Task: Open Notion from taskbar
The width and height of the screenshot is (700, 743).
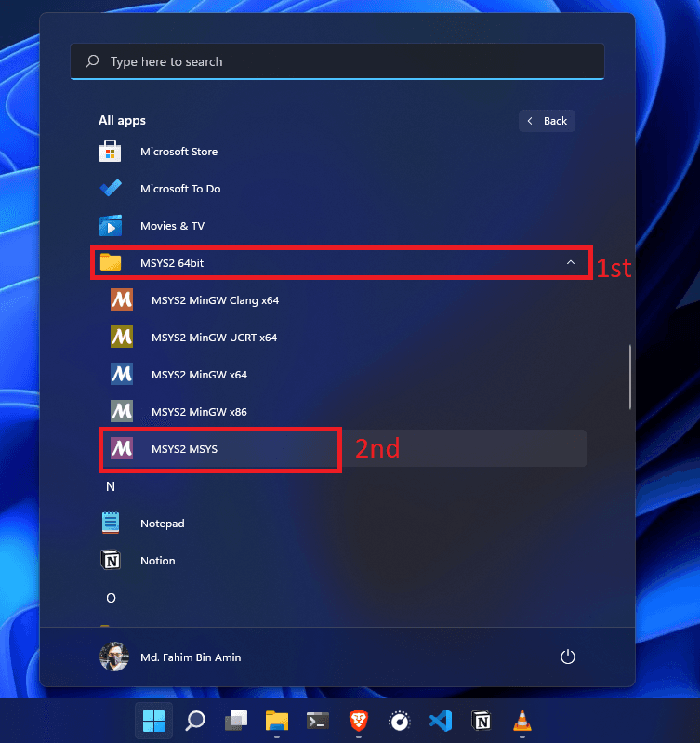Action: coord(482,721)
